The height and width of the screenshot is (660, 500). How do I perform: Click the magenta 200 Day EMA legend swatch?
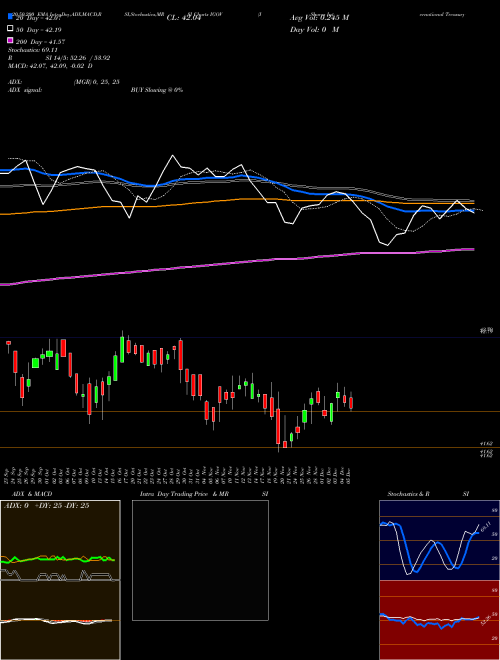[x=10, y=40]
